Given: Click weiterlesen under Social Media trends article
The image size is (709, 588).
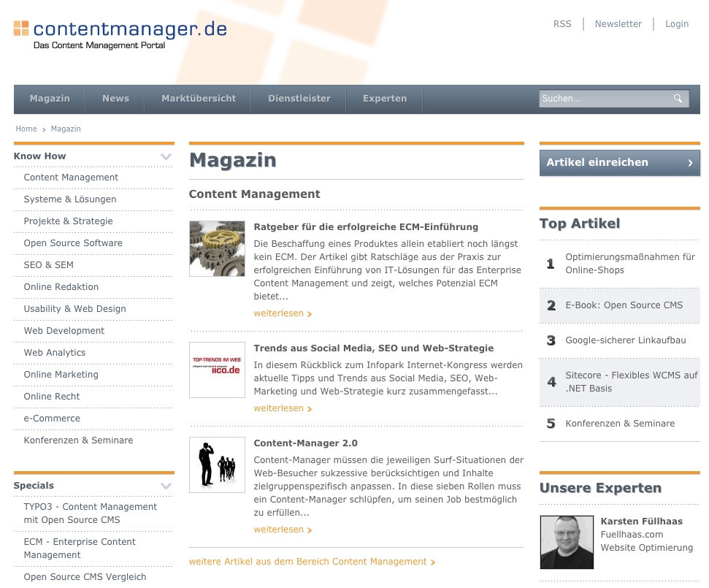Looking at the screenshot, I should tap(283, 408).
